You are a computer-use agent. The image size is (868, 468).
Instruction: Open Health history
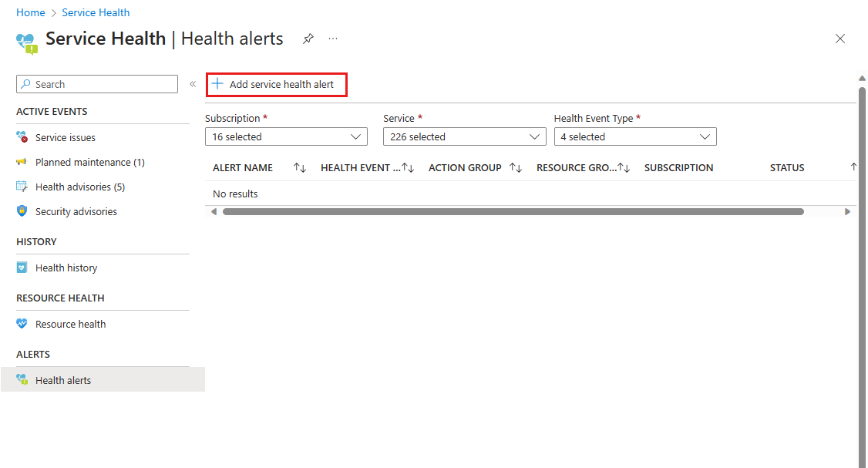click(66, 268)
